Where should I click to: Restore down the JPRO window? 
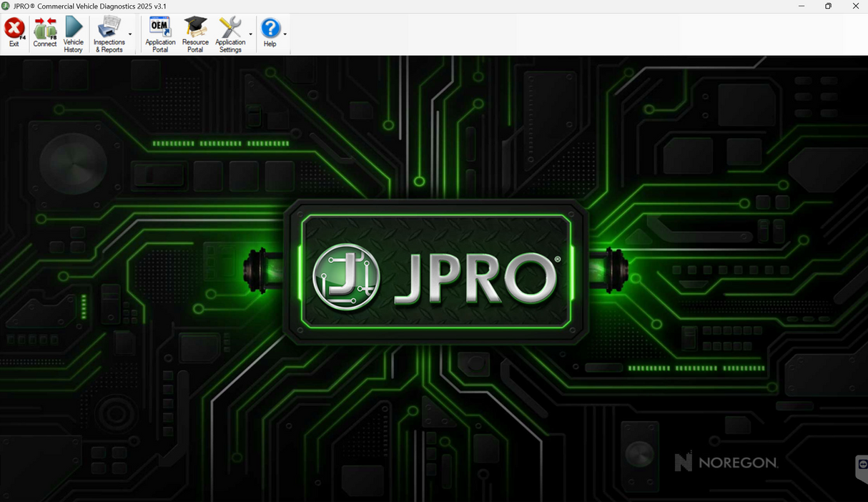point(828,6)
